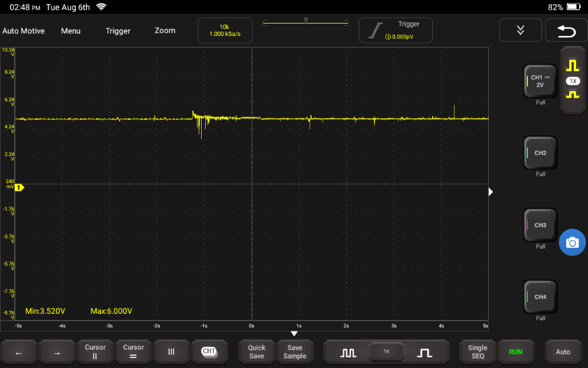Click the trigger position slider at top

pos(305,22)
